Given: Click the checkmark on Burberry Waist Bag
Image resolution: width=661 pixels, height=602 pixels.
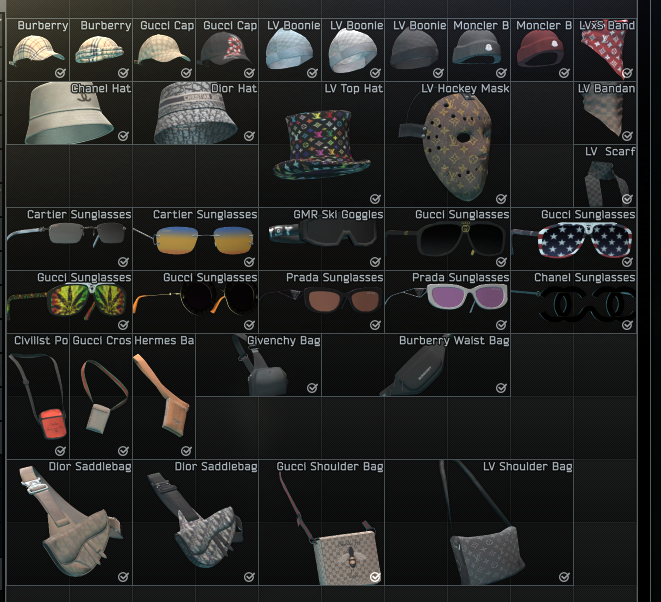Looking at the screenshot, I should click(501, 387).
